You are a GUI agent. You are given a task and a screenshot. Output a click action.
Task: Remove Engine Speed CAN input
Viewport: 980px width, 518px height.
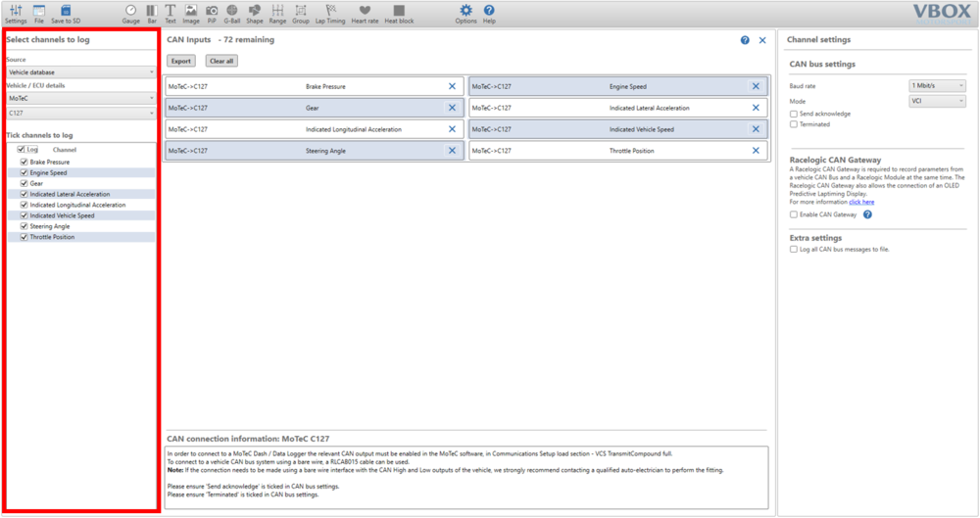click(x=756, y=86)
